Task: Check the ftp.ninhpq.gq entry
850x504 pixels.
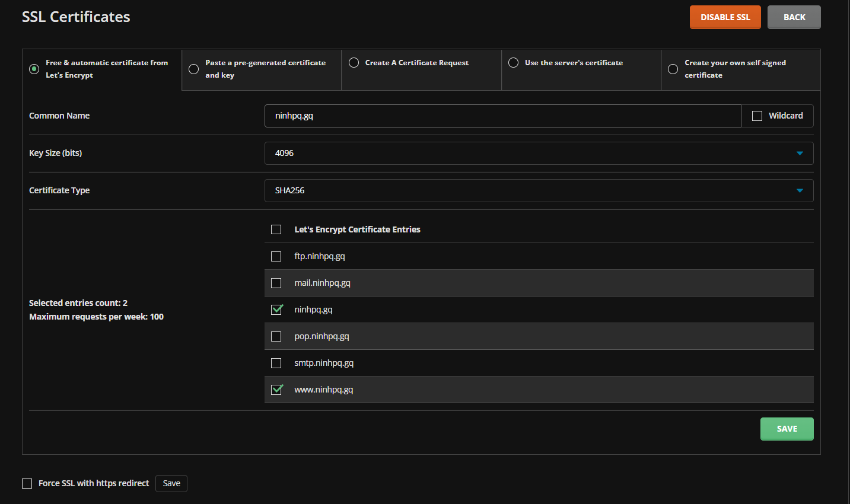Action: pos(276,256)
